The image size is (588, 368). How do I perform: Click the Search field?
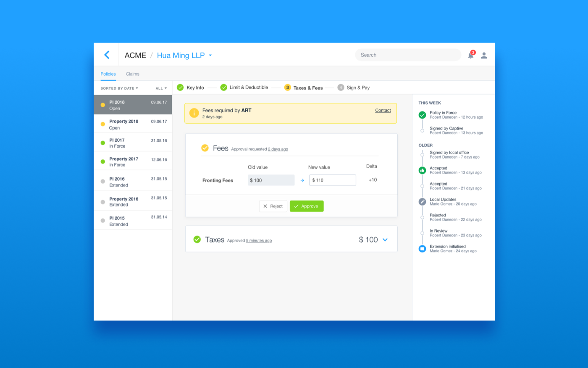coord(407,55)
